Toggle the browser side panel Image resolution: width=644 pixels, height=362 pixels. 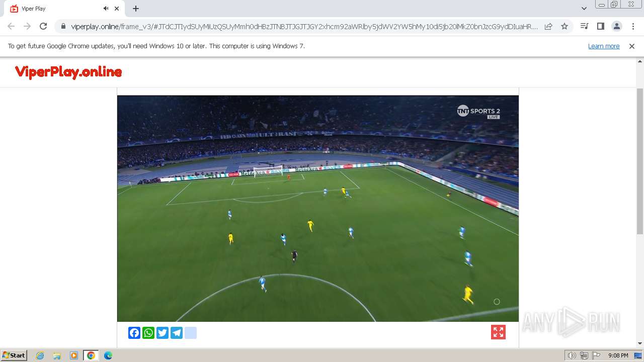(x=600, y=26)
